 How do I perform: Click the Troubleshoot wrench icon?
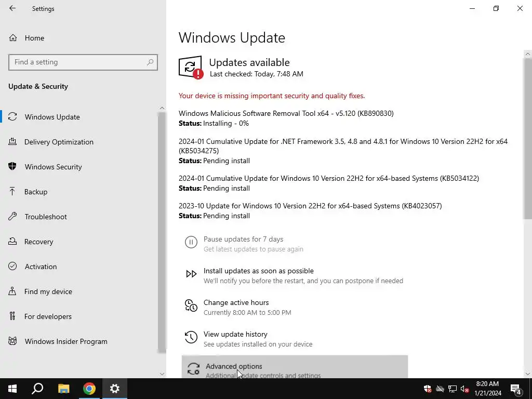12,217
